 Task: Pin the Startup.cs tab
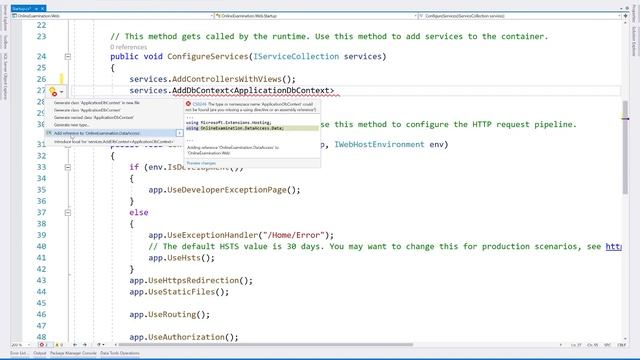pos(36,8)
